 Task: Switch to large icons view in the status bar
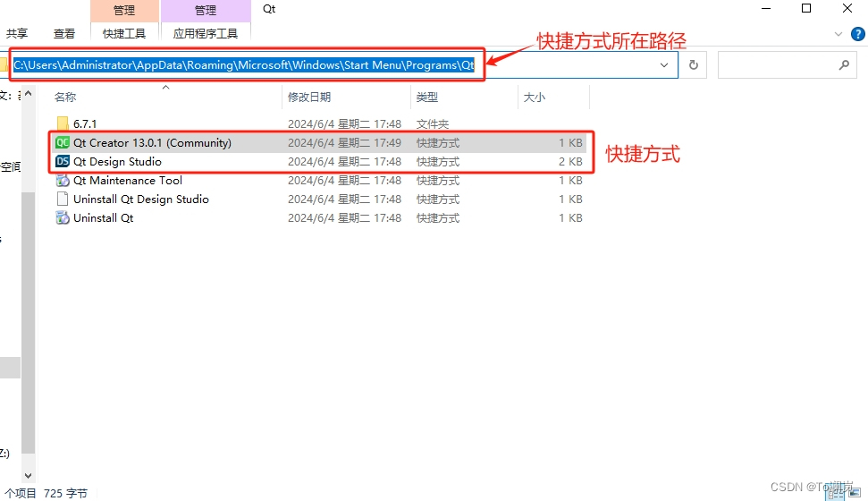pyautogui.click(x=855, y=493)
